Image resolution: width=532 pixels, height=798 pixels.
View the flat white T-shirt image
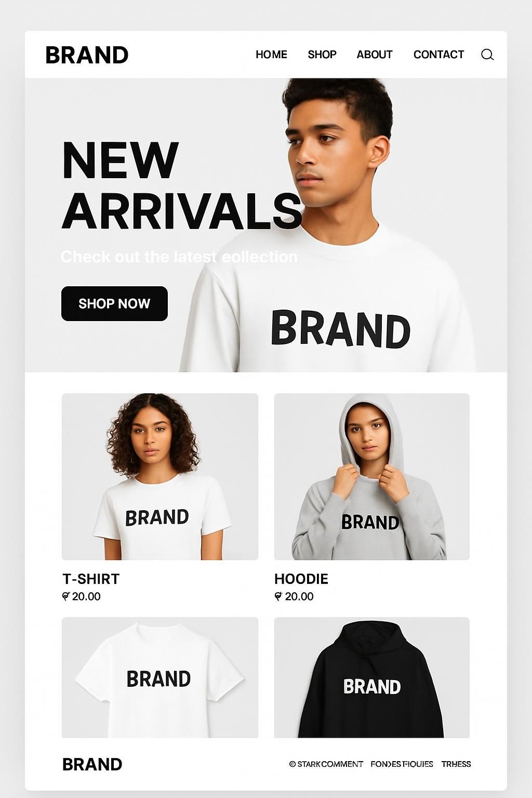click(x=160, y=677)
